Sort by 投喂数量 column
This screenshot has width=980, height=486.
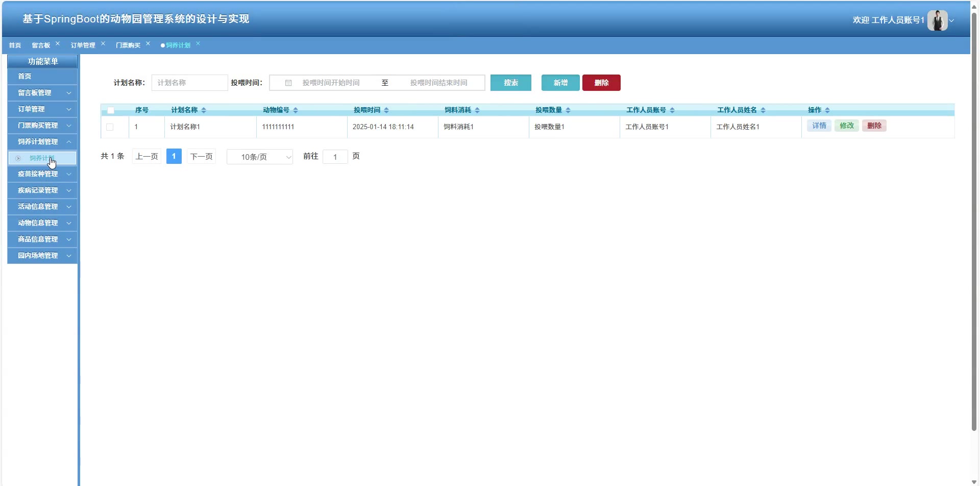568,110
